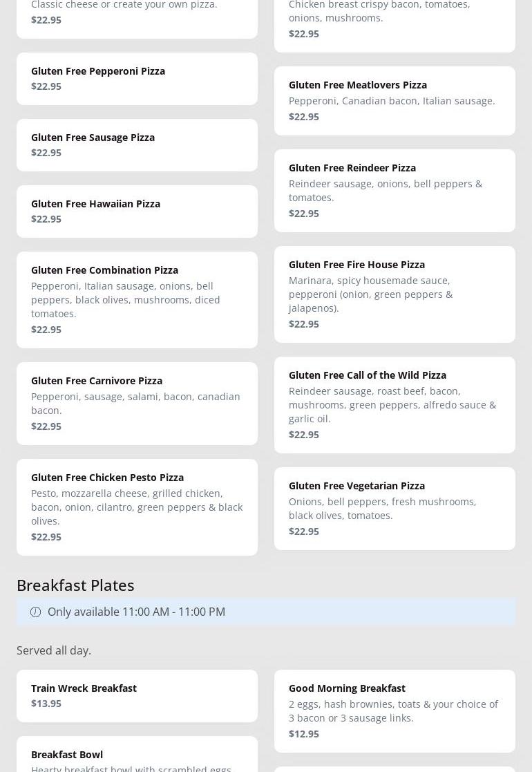Choose the Gluten Free Hawaiian Pizza card
The height and width of the screenshot is (772, 532).
tap(137, 211)
